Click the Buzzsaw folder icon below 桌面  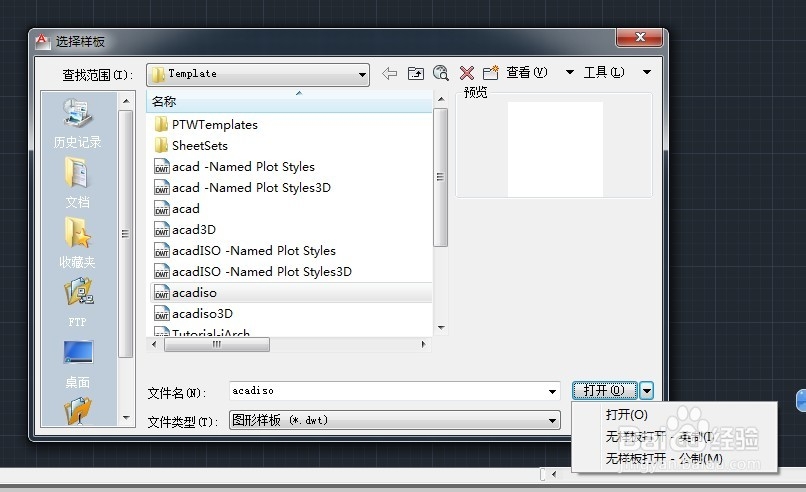click(x=78, y=411)
